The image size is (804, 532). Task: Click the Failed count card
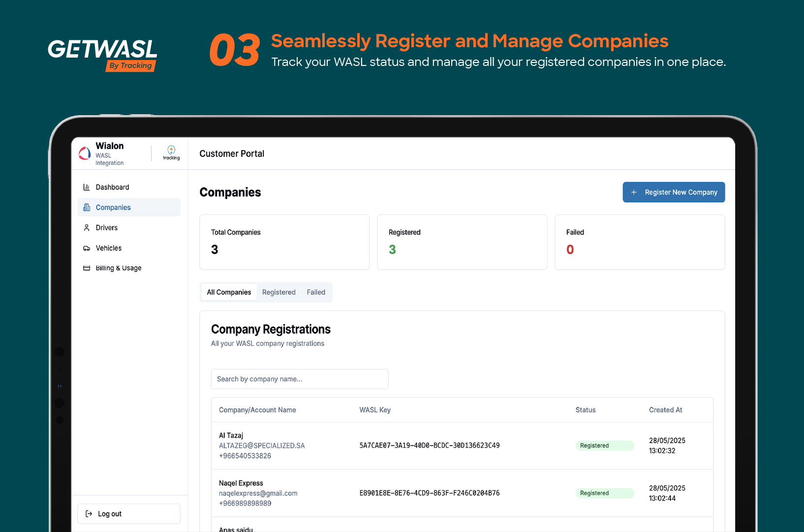coord(640,242)
